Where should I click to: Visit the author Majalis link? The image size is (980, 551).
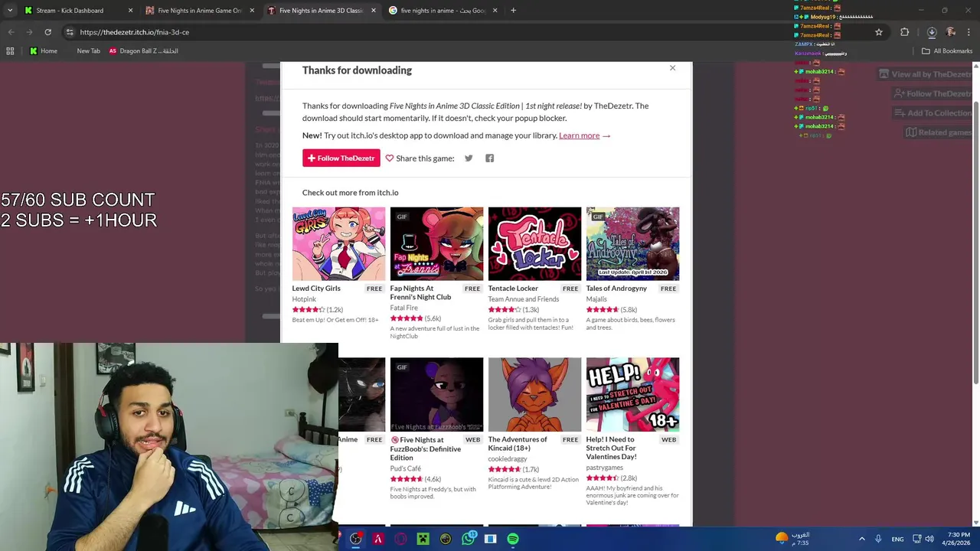596,299
